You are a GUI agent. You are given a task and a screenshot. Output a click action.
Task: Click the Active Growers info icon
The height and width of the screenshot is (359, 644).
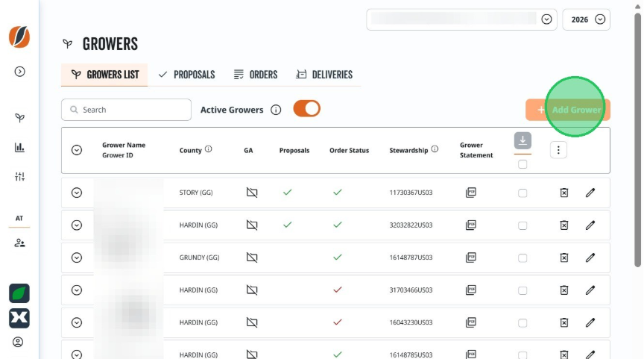[276, 110]
